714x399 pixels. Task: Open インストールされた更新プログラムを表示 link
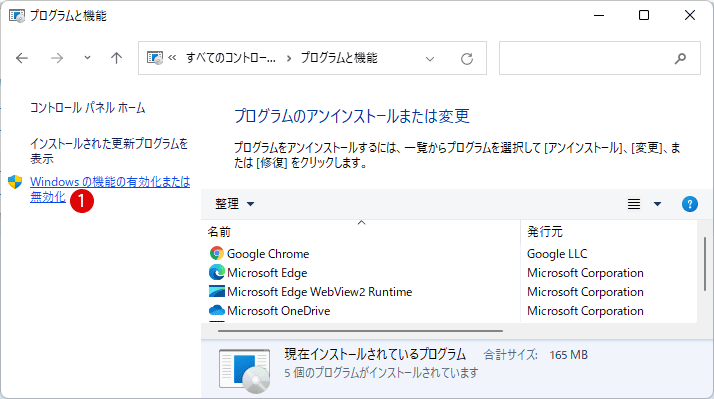(109, 151)
